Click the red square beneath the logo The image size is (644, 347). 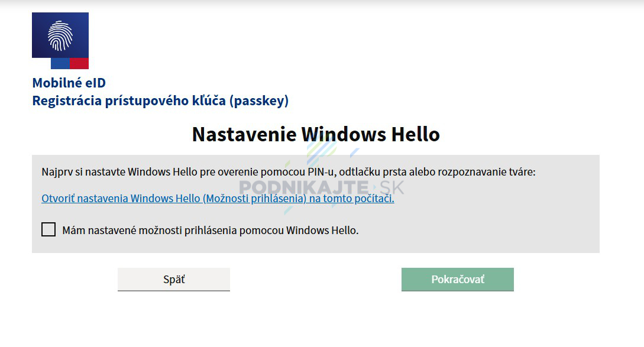pos(79,63)
